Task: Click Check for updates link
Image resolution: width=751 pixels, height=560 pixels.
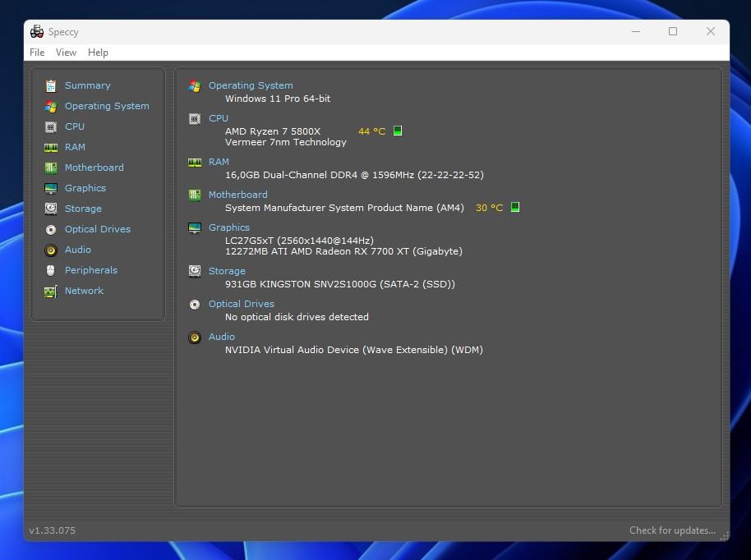Action: 672,530
